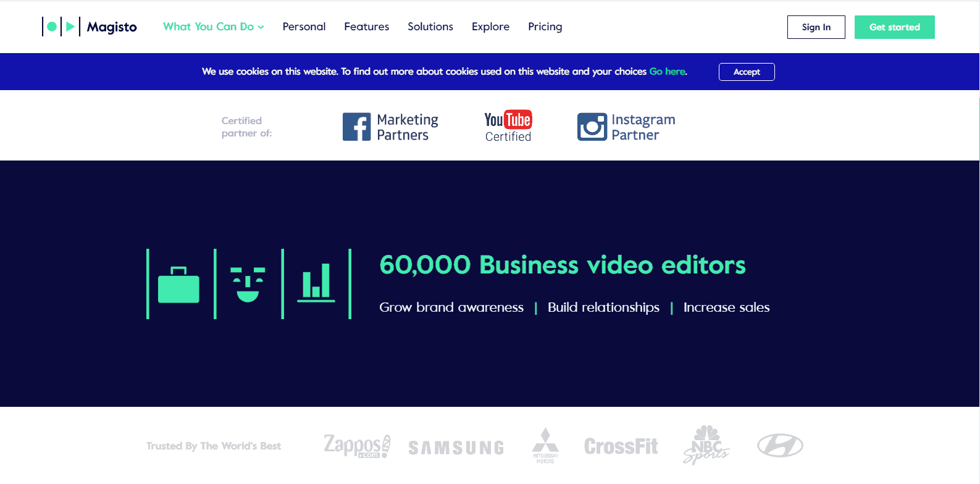980x484 pixels.
Task: Click the Samsung logo
Action: pos(456,448)
